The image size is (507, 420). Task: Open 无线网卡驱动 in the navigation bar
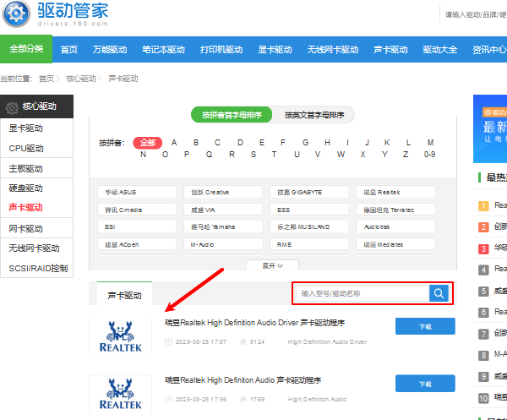(333, 50)
